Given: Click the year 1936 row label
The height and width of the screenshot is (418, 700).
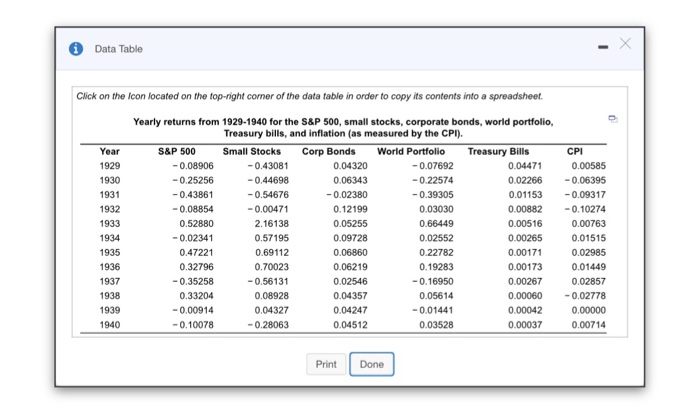Looking at the screenshot, I should click(x=110, y=267).
